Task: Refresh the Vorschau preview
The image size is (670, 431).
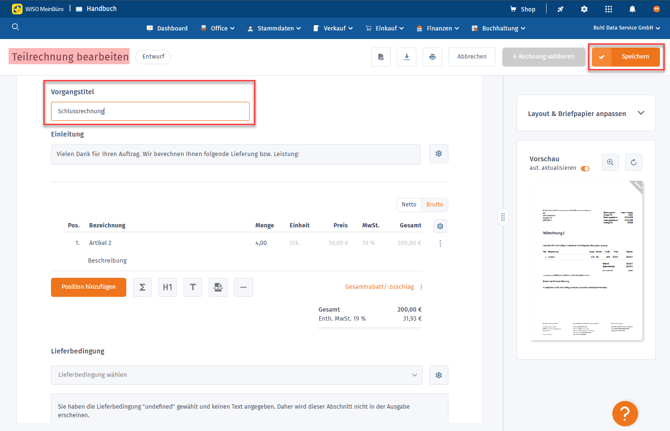Action: coord(633,162)
